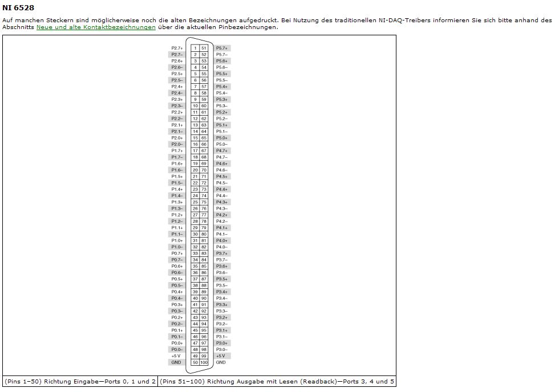This screenshot has width=555, height=392.
Task: Select the P2.3+ pin label
Action: tap(177, 99)
